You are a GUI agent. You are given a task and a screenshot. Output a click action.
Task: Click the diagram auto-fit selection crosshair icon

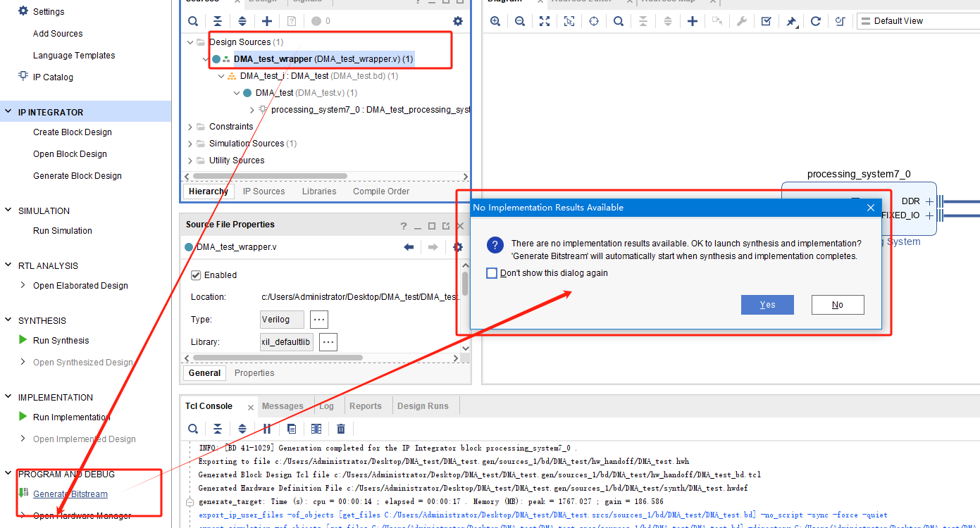tap(594, 21)
